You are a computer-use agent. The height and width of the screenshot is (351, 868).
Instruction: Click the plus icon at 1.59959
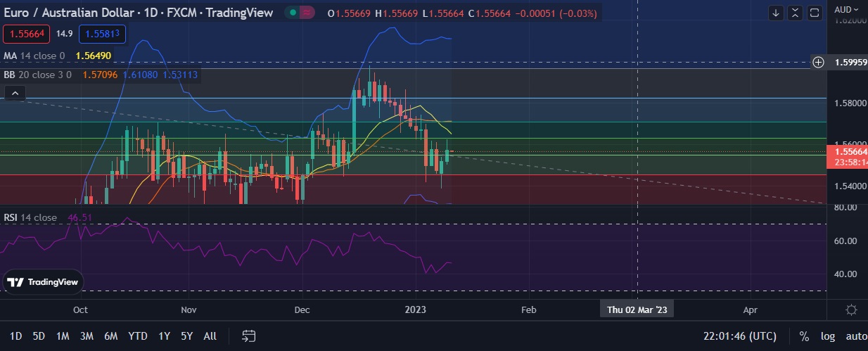click(x=819, y=62)
